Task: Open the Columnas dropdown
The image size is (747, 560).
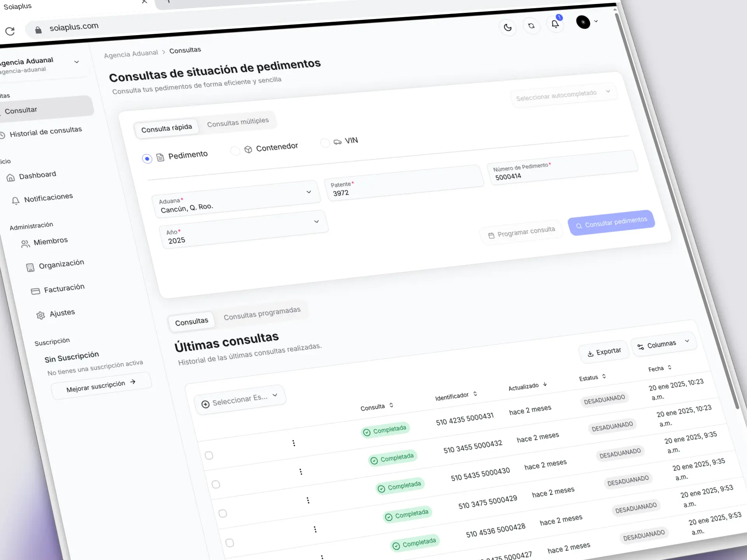Action: click(x=663, y=343)
